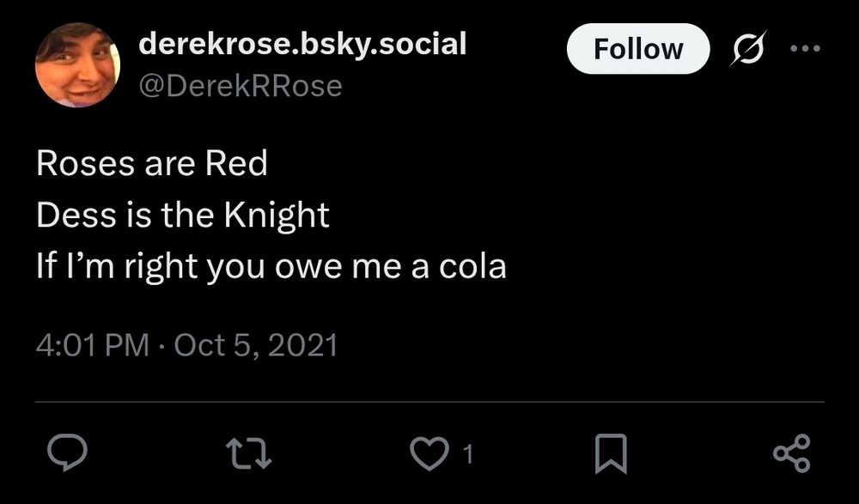Click the line ending in "a cola"
Image resolution: width=859 pixels, height=504 pixels.
point(271,267)
